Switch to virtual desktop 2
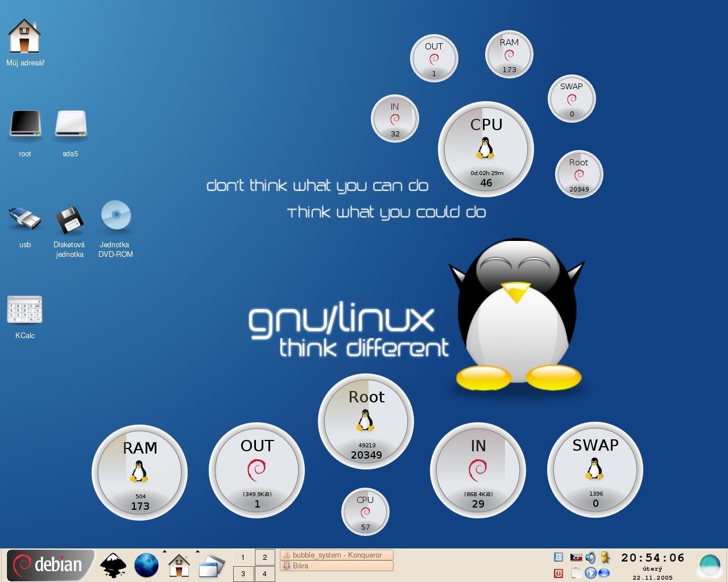The width and height of the screenshot is (728, 582). (264, 558)
